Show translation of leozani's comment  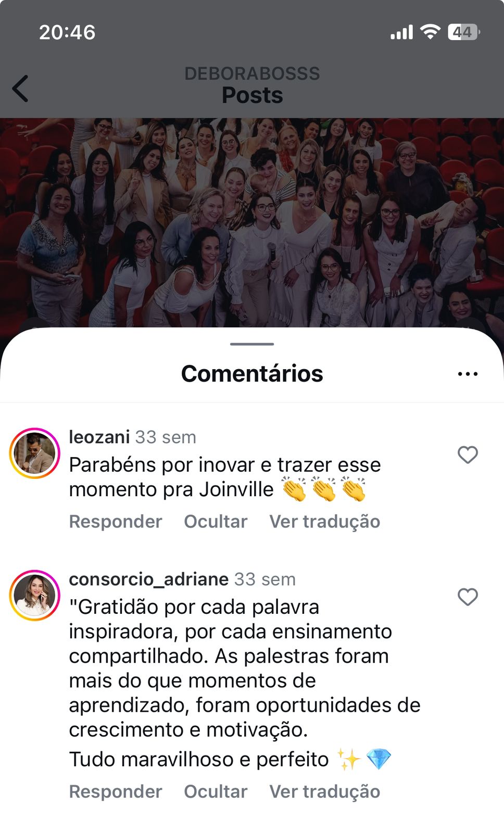click(x=325, y=522)
